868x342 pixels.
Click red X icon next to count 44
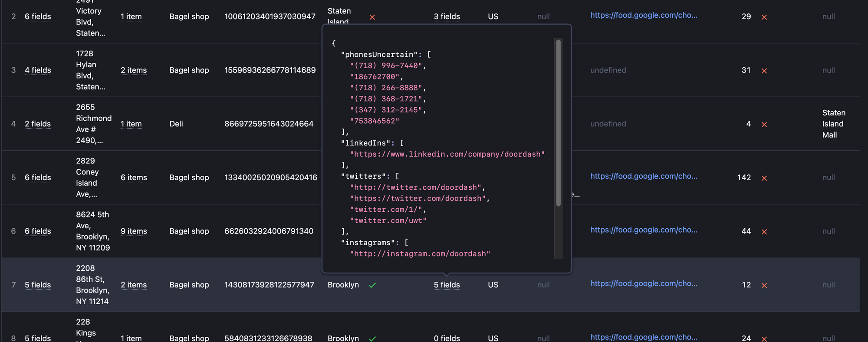[x=764, y=232]
